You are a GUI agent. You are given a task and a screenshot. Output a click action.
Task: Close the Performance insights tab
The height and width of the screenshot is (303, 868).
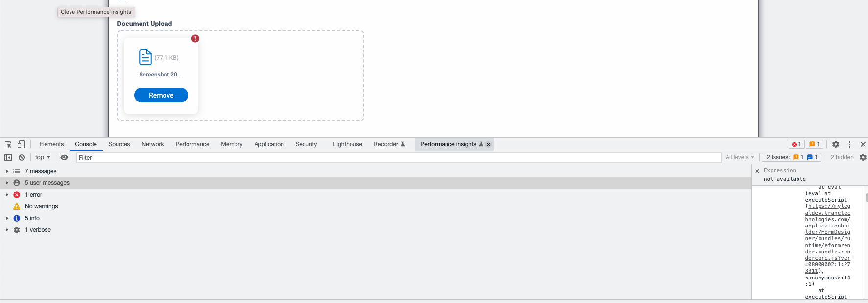click(x=488, y=144)
